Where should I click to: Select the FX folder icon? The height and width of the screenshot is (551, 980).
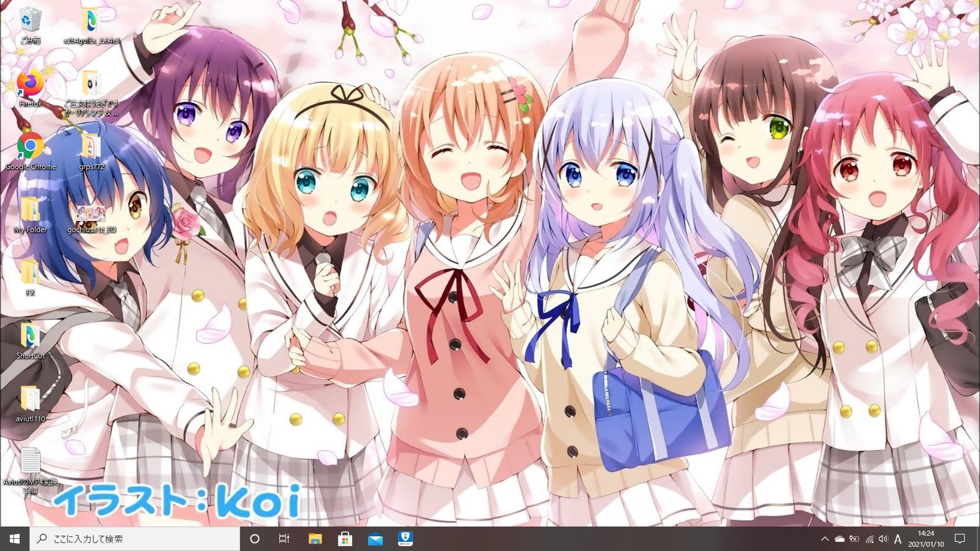[30, 278]
